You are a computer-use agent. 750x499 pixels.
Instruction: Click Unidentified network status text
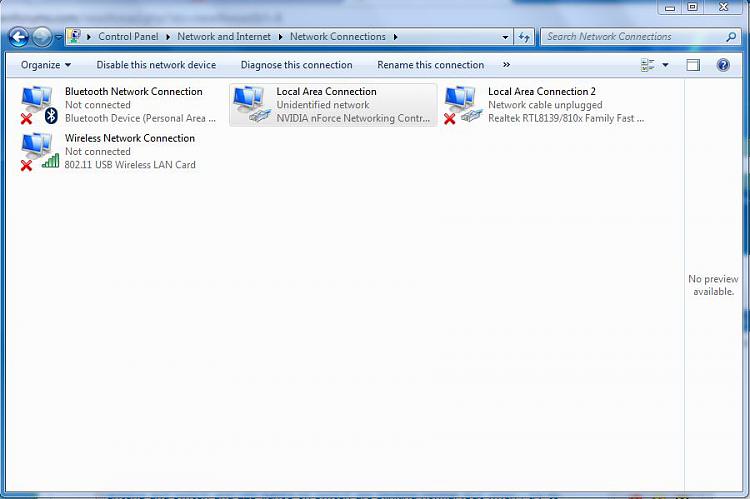[x=323, y=105]
